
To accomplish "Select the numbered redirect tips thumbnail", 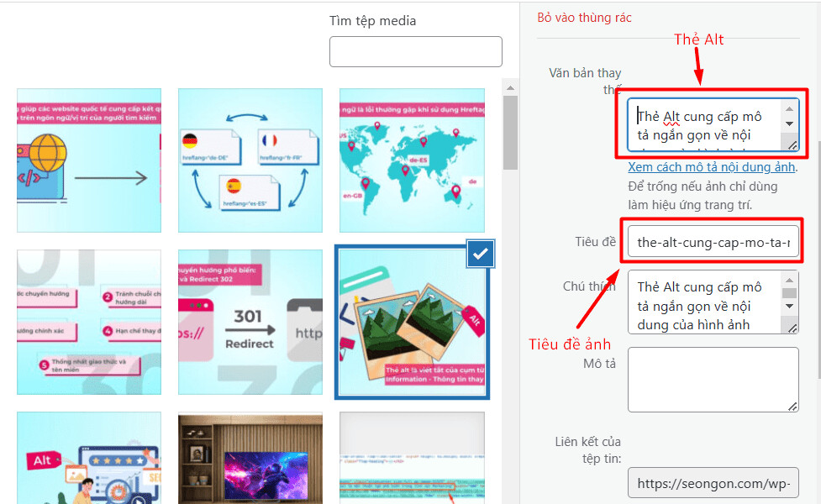I will coord(89,322).
